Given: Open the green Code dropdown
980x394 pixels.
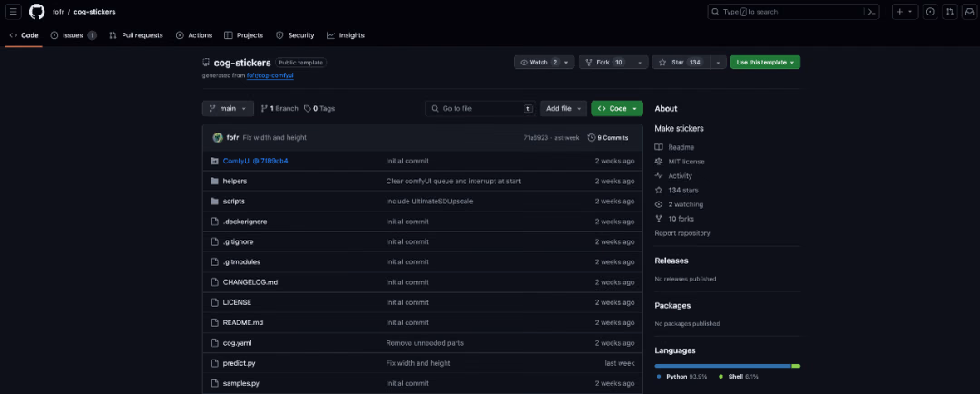Looking at the screenshot, I should (617, 109).
